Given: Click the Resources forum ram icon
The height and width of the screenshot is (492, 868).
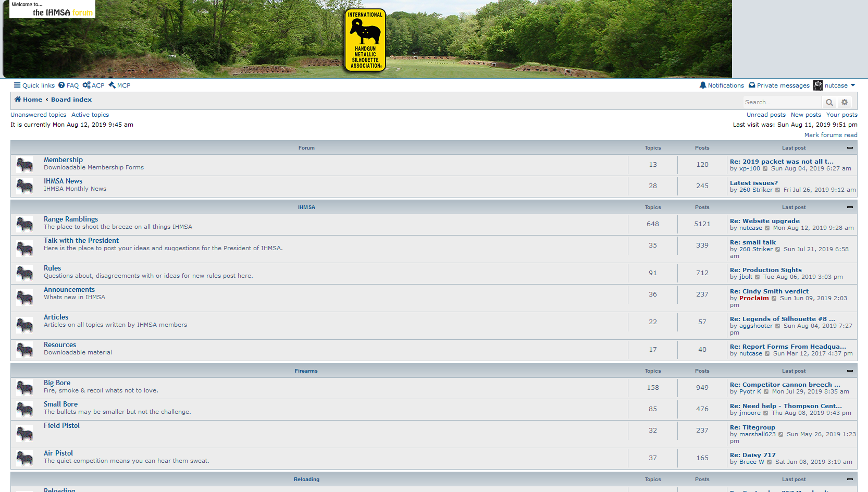Looking at the screenshot, I should click(24, 350).
